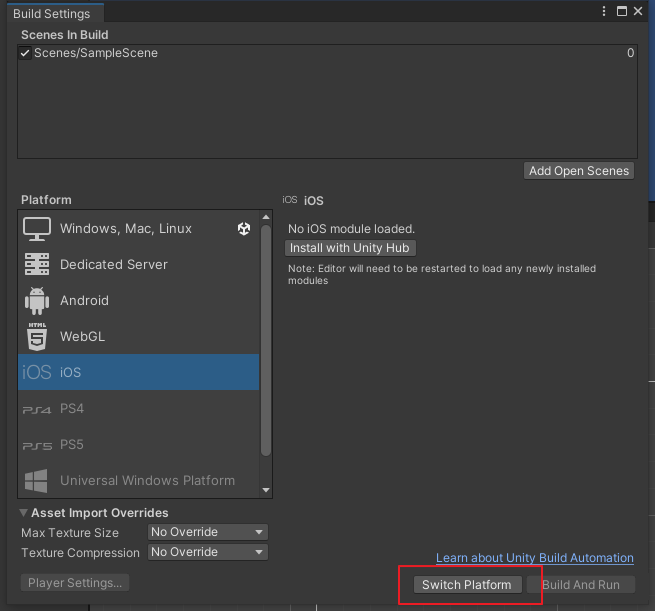This screenshot has height=611, width=655.
Task: Click the Platform heading
Action: pyautogui.click(x=46, y=200)
